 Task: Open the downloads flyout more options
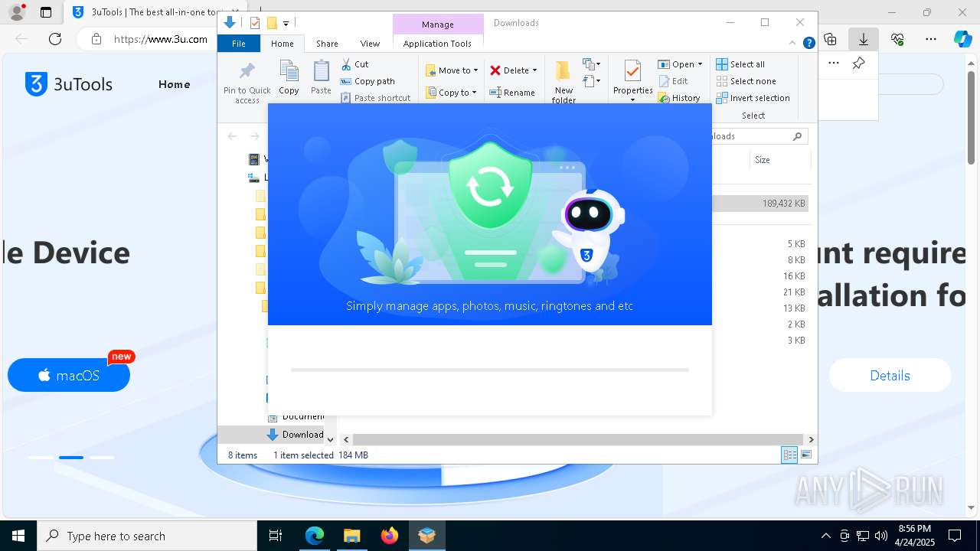(834, 64)
